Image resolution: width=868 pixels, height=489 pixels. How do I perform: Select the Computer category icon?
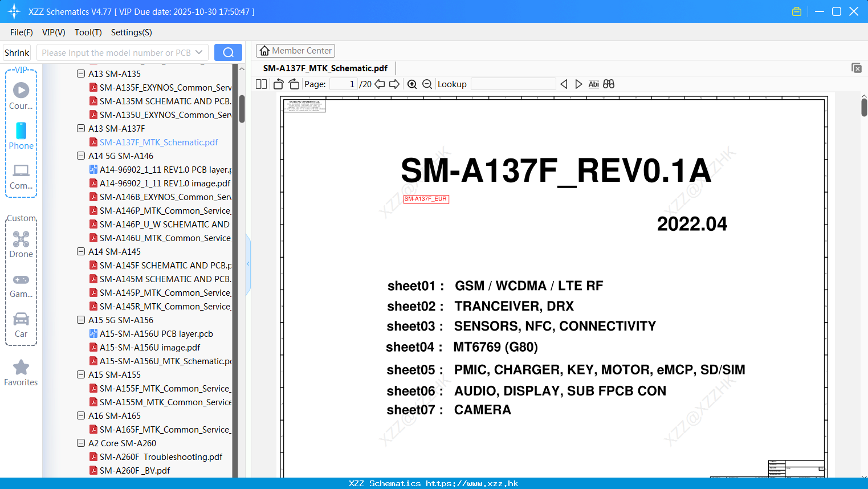point(21,176)
